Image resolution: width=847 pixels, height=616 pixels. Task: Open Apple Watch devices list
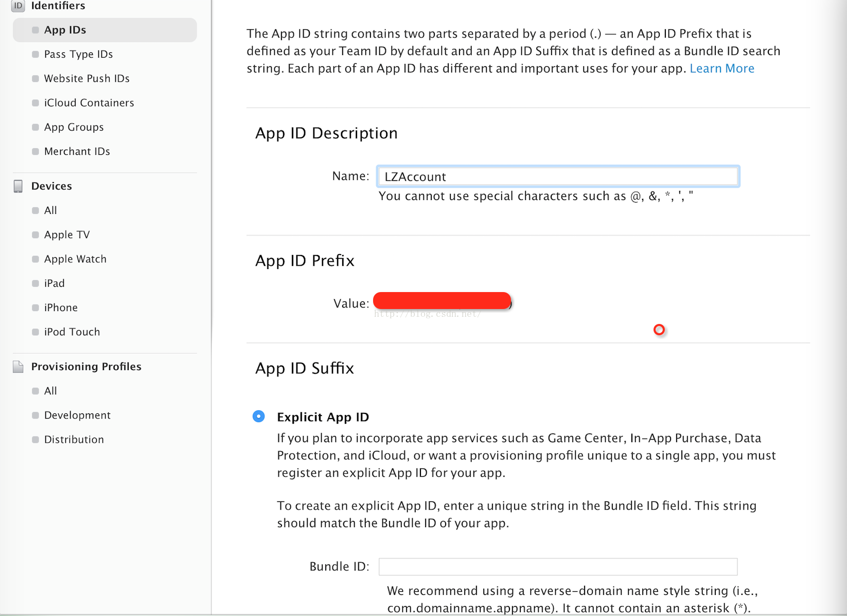click(75, 259)
